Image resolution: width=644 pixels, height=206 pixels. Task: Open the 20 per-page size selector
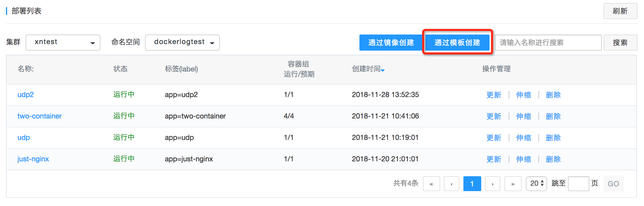pyautogui.click(x=536, y=183)
